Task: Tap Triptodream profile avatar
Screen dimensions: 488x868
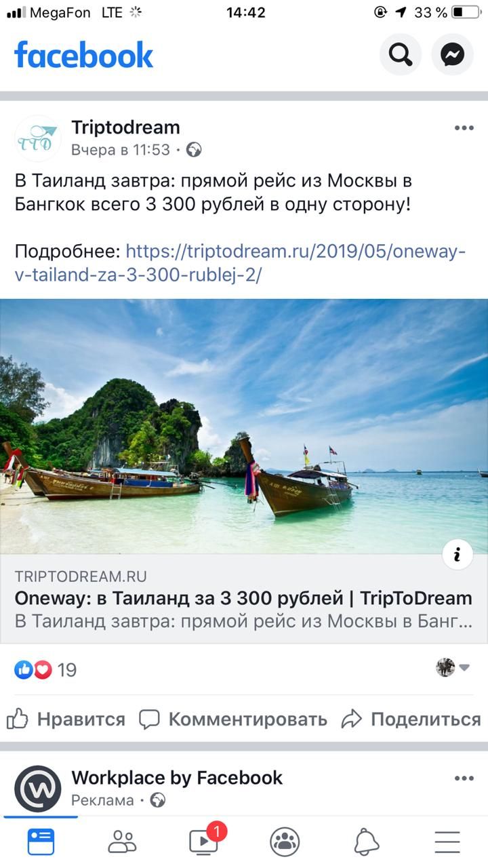Action: coord(38,138)
